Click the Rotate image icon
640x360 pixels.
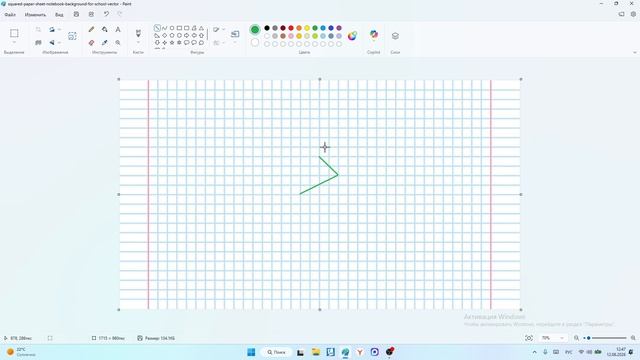point(52,29)
